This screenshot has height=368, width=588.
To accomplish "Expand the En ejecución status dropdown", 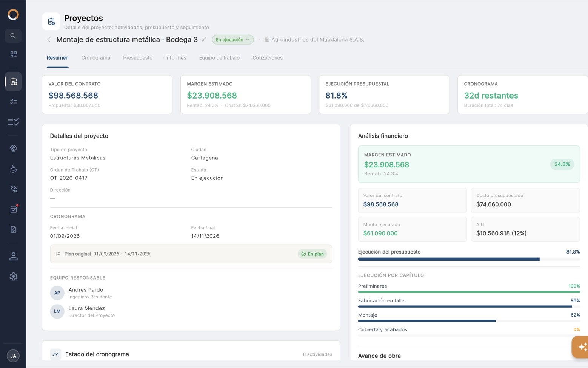I will click(232, 40).
